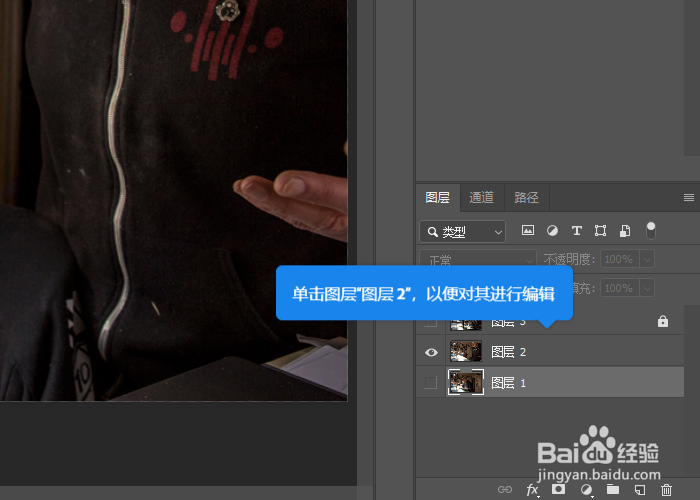The width and height of the screenshot is (700, 500).
Task: Open the 不透明度 opacity dropdown arrow
Action: [x=647, y=259]
